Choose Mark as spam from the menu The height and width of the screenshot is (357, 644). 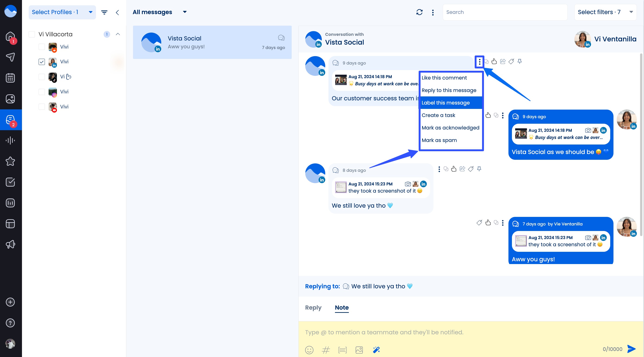[439, 140]
